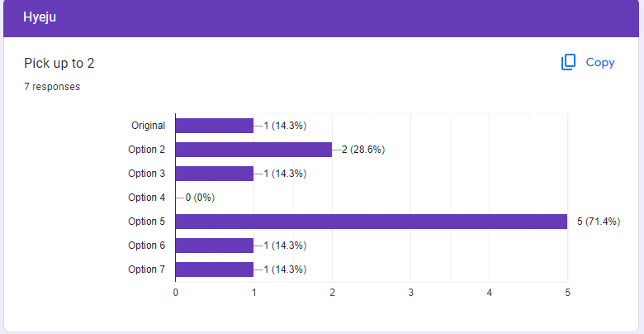
Task: Click the x-axis value 3
Action: click(410, 293)
